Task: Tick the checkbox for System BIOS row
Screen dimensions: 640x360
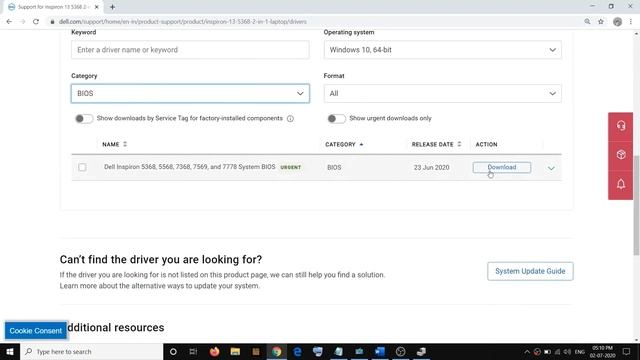Action: (82, 167)
